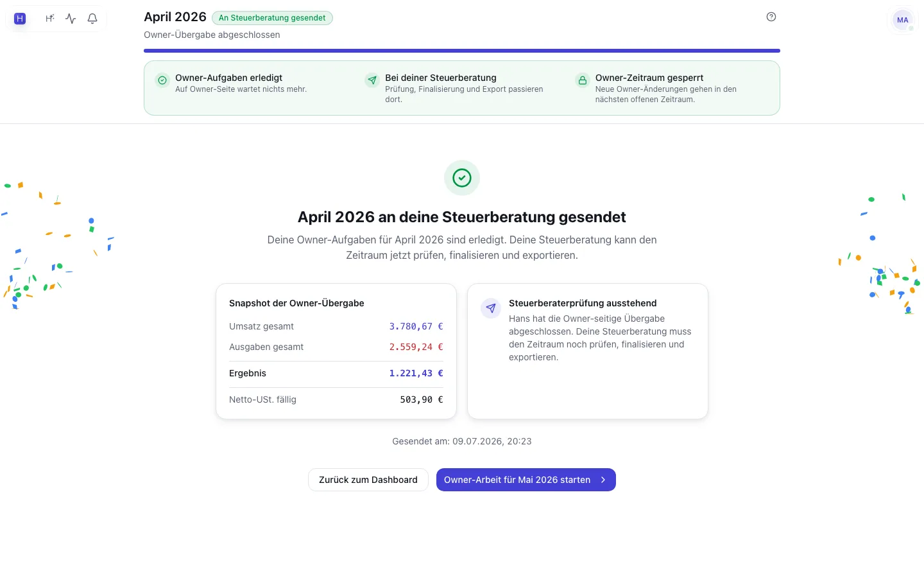The image size is (924, 578).
Task: Click the Umsatz gesamt label
Action: pyautogui.click(x=261, y=326)
